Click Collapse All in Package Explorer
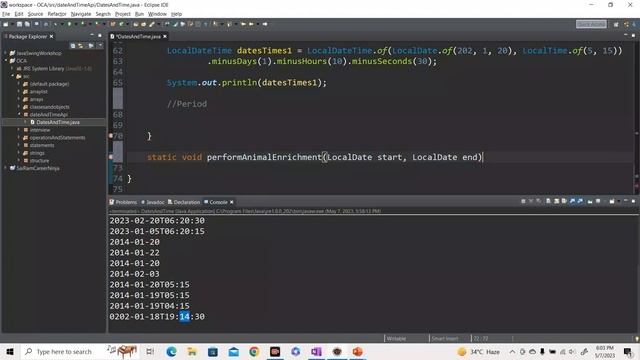640x360 pixels. (x=73, y=45)
